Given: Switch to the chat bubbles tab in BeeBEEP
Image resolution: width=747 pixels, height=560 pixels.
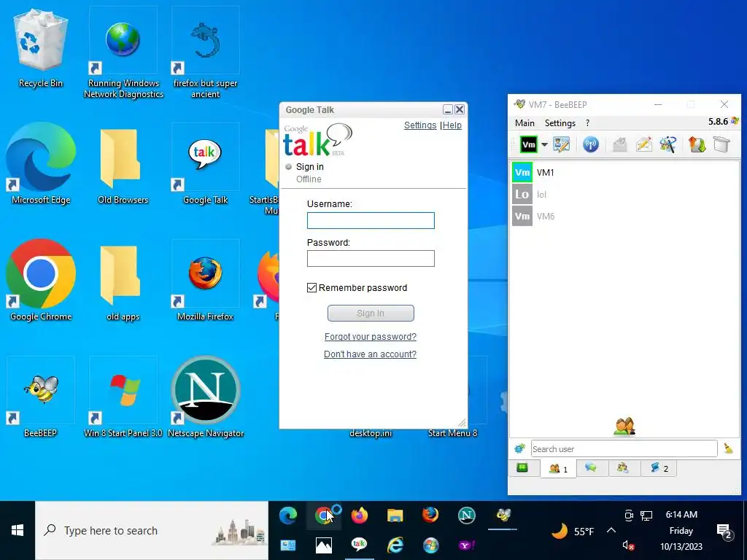Looking at the screenshot, I should pyautogui.click(x=591, y=468).
